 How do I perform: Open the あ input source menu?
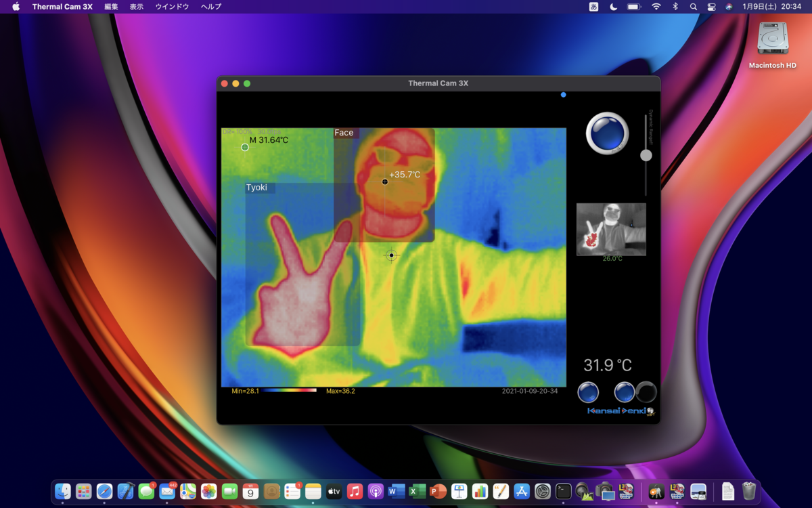(x=593, y=7)
